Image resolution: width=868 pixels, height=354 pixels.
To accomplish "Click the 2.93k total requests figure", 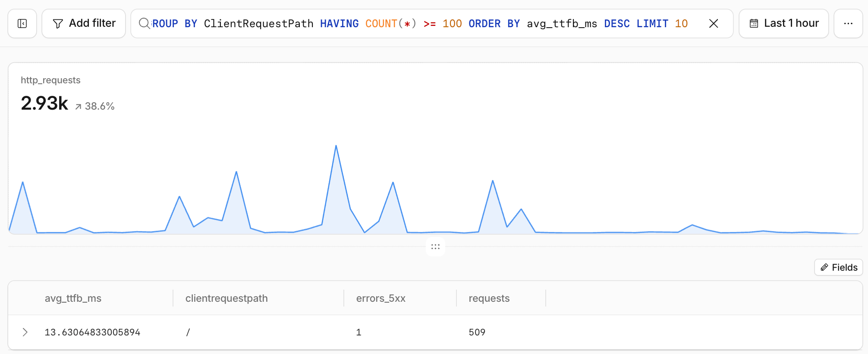I will 44,103.
